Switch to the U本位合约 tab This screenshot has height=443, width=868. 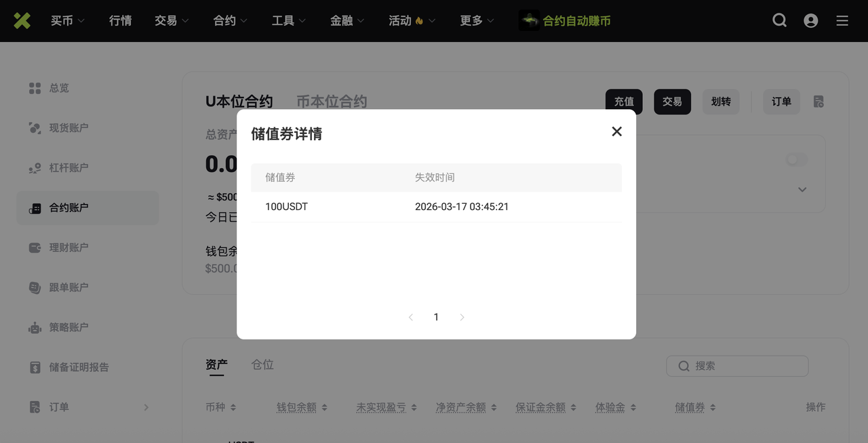click(x=239, y=102)
